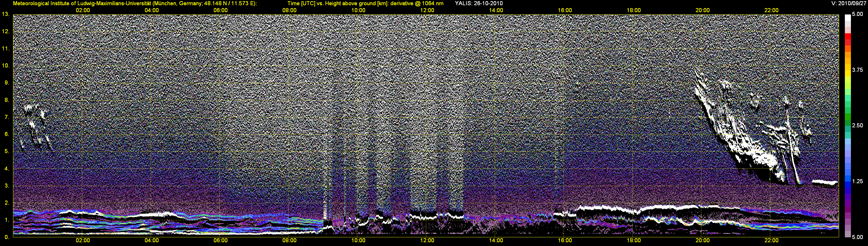Click the '5.00' value below the color scale
Screen dimensions: 868x246
[858, 237]
